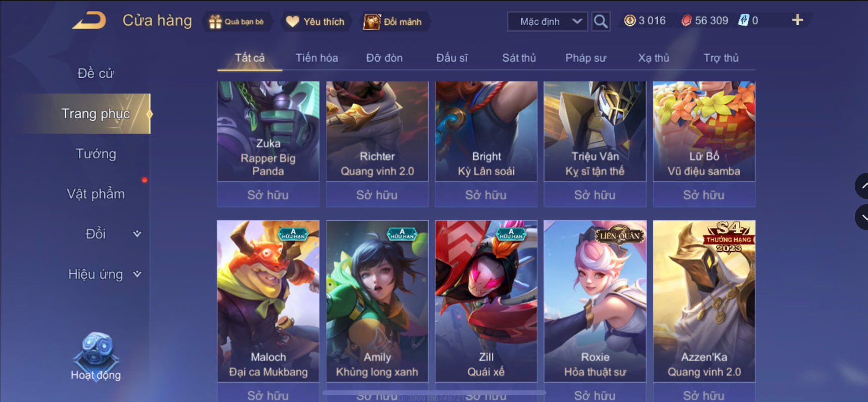Add currency with the plus icon
Image resolution: width=868 pixels, height=402 pixels.
(797, 20)
